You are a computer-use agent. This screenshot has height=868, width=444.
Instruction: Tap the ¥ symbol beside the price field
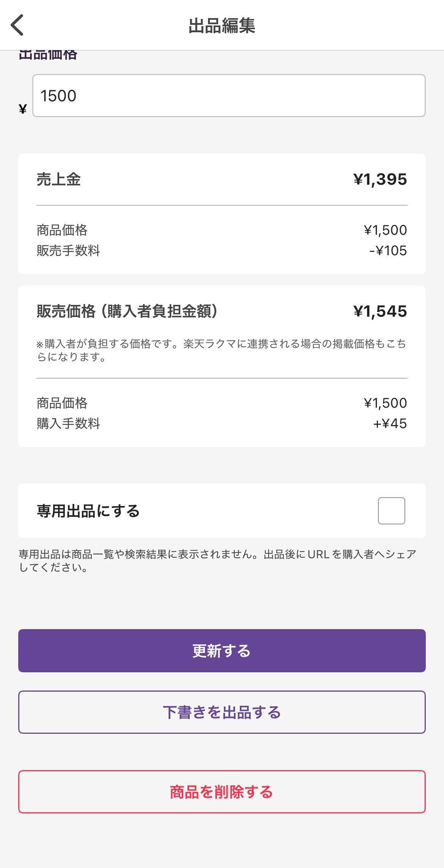click(23, 109)
